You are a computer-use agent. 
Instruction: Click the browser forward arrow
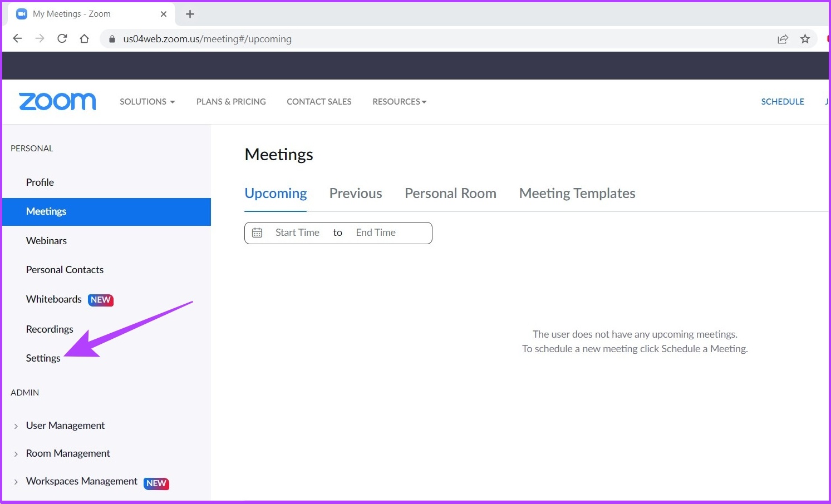[40, 38]
